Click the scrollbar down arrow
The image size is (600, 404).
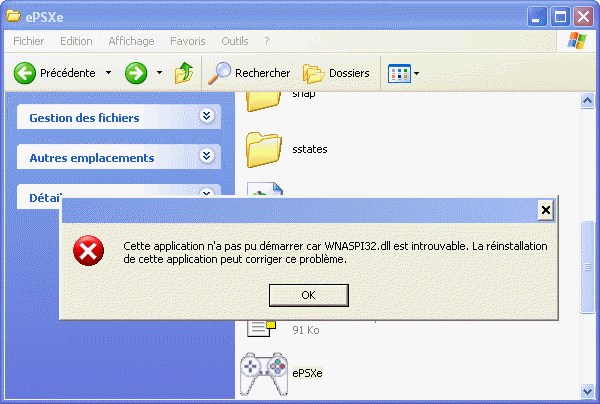(x=587, y=391)
